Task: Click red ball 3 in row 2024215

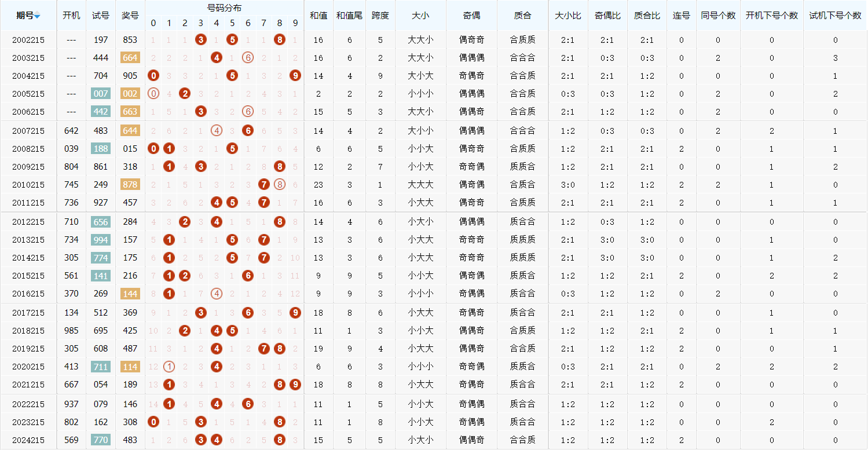Action: point(200,440)
